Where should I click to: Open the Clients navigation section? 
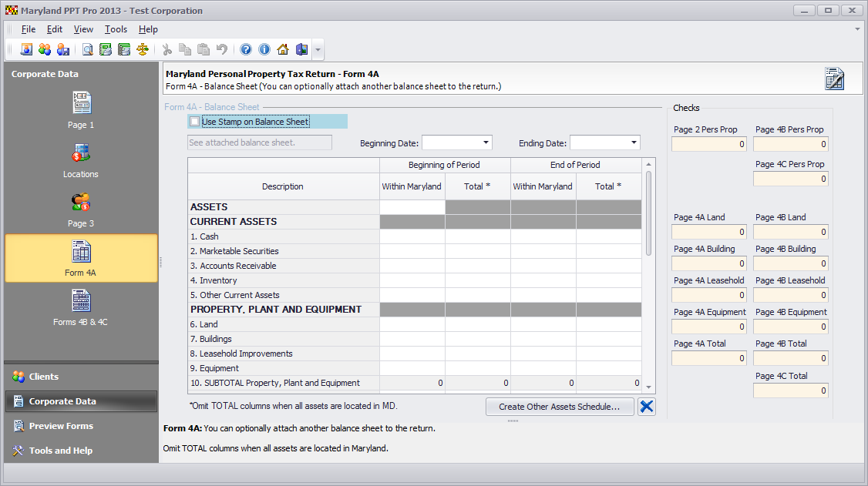tap(44, 377)
